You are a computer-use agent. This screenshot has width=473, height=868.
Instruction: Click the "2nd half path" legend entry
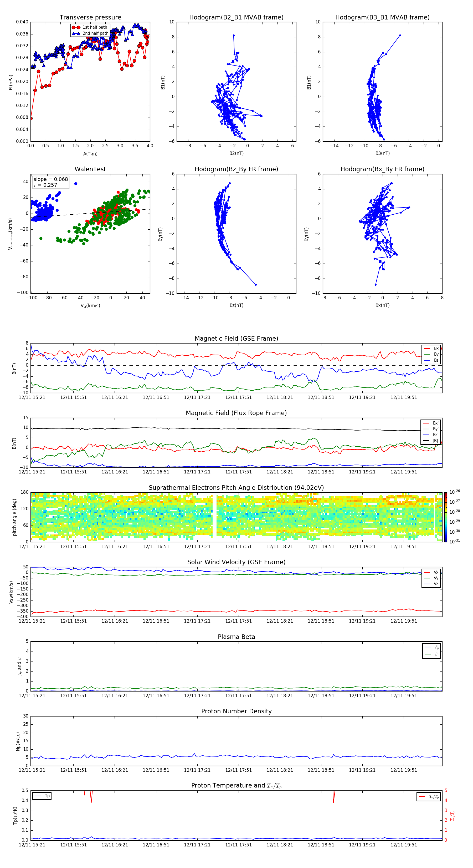pyautogui.click(x=90, y=33)
